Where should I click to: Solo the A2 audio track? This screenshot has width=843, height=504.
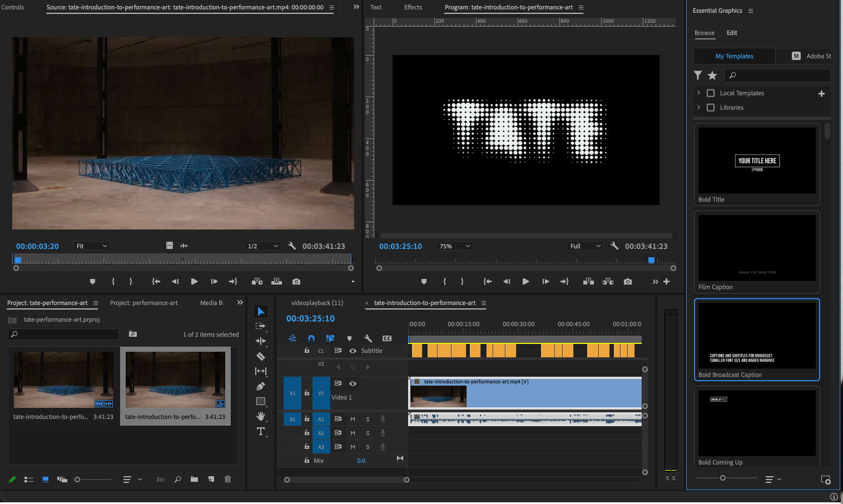(x=367, y=432)
